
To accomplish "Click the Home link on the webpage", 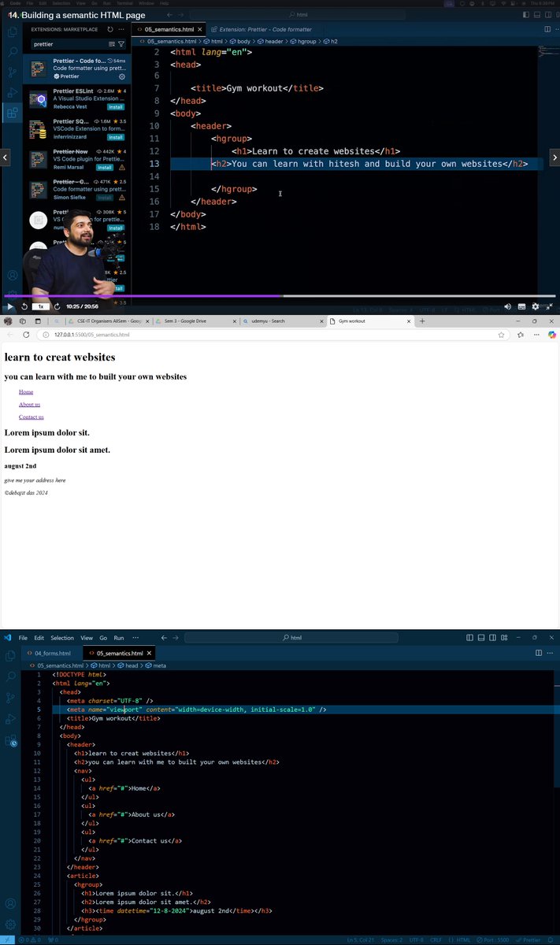I will click(x=26, y=391).
